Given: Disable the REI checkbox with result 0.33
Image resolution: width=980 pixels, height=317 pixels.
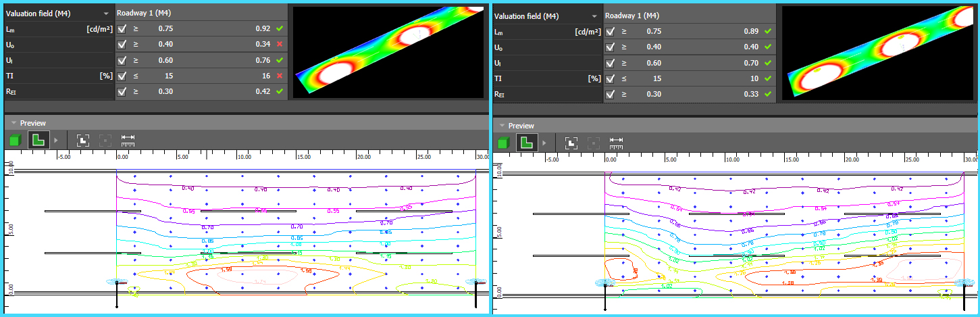Looking at the screenshot, I should coord(611,94).
